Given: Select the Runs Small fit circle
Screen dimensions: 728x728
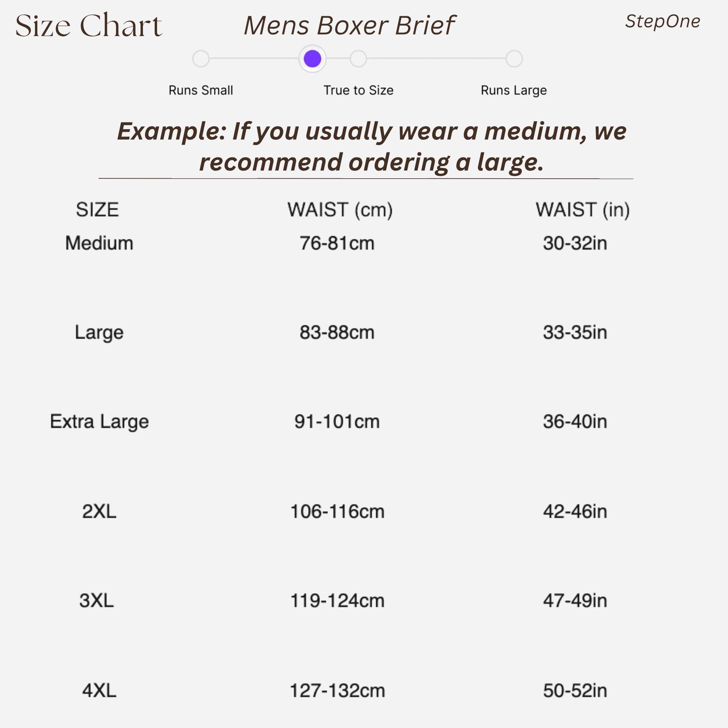Looking at the screenshot, I should [x=201, y=59].
